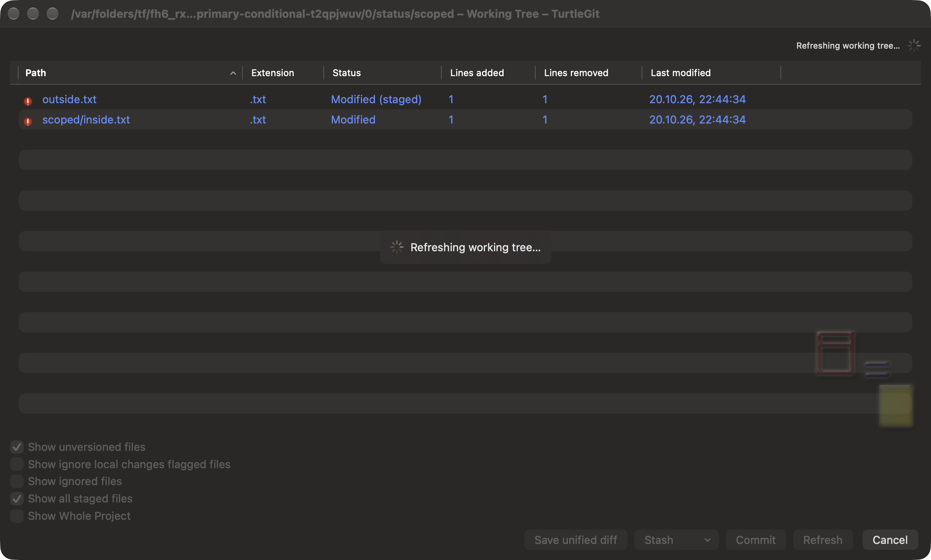The image size is (931, 560).
Task: Sort by the Last modified column header
Action: point(680,73)
